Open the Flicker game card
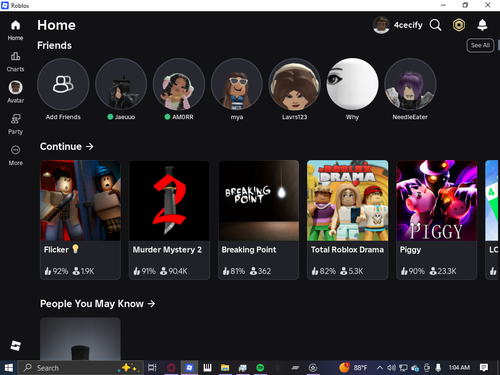 [x=80, y=220]
